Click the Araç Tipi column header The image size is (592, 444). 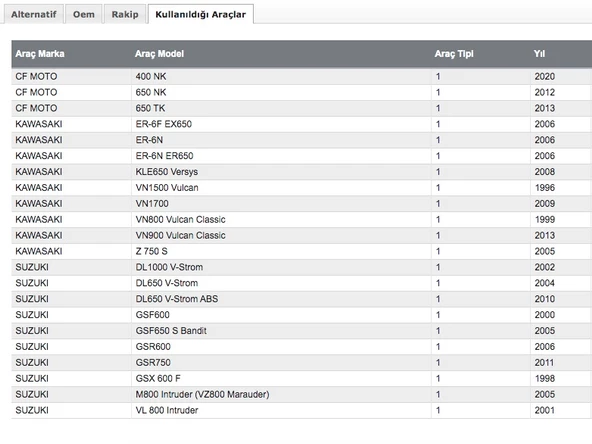pyautogui.click(x=454, y=54)
